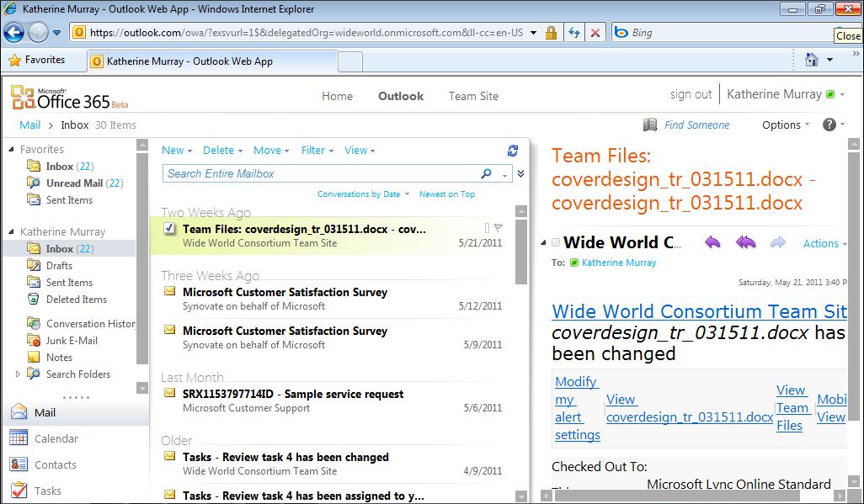Open the Conversations by Date sort dropdown

363,194
